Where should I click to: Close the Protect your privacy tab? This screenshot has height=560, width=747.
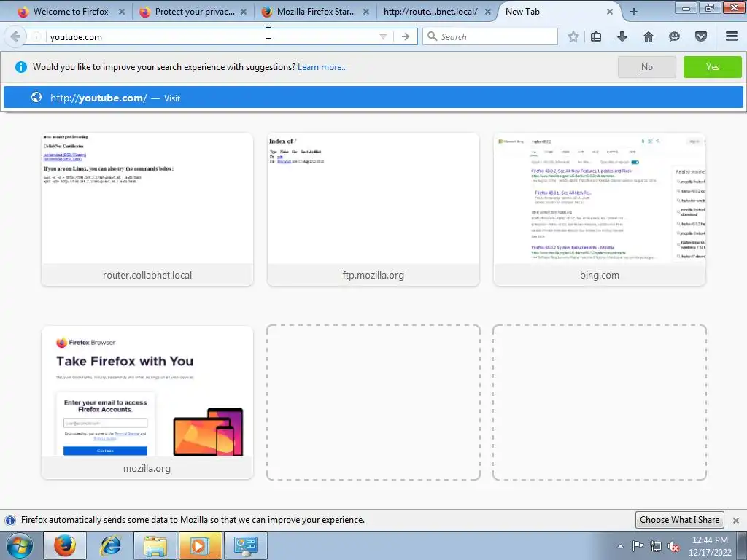(244, 12)
